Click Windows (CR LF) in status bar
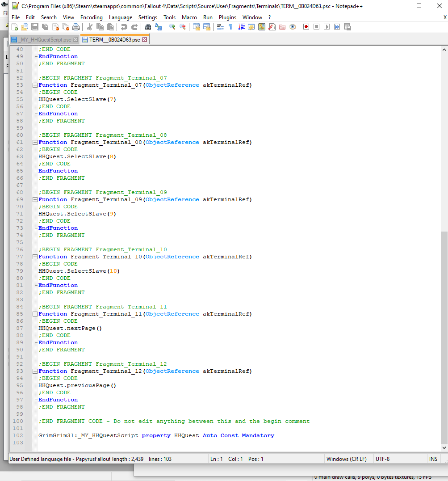 point(346,459)
